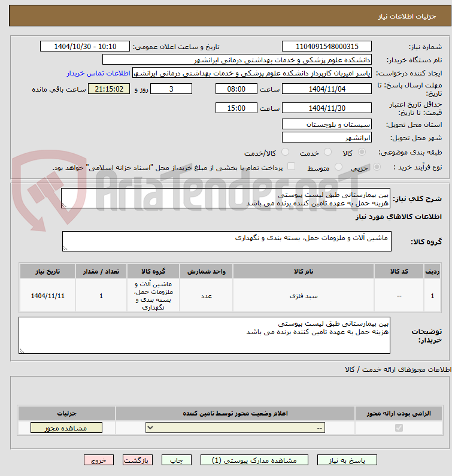
Task: Click the عدد unit cell
Action: 206,296
